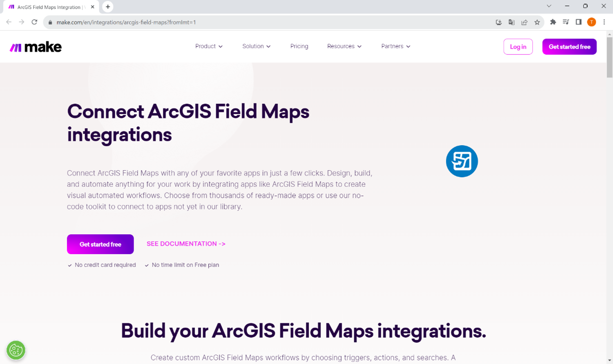Open the orange profile avatar
This screenshot has height=364, width=613.
tap(591, 22)
